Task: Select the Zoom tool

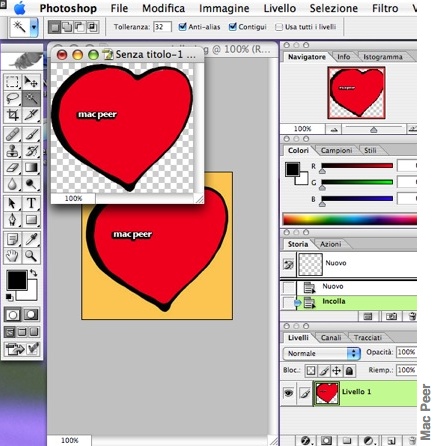Action: (x=31, y=256)
